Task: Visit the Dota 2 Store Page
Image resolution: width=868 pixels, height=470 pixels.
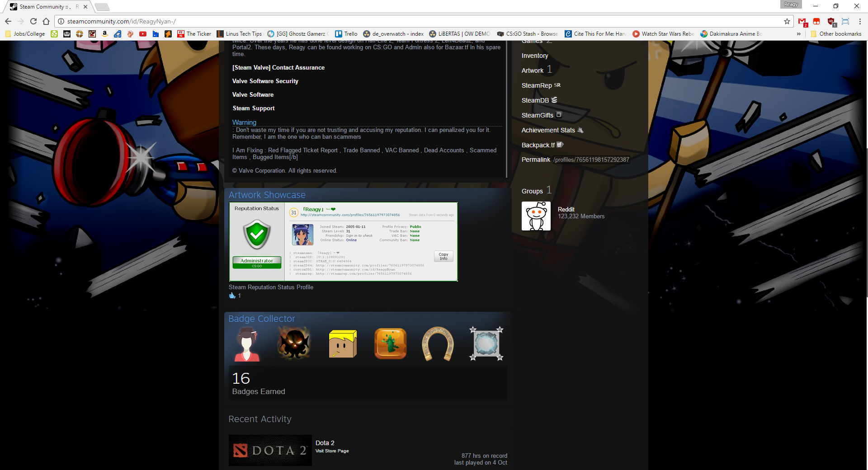Action: pos(332,451)
